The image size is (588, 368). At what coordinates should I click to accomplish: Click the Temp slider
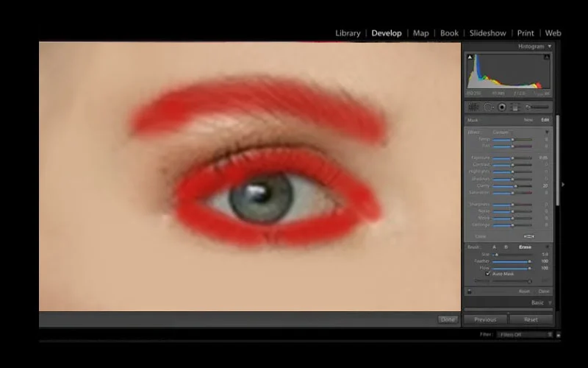pyautogui.click(x=512, y=139)
